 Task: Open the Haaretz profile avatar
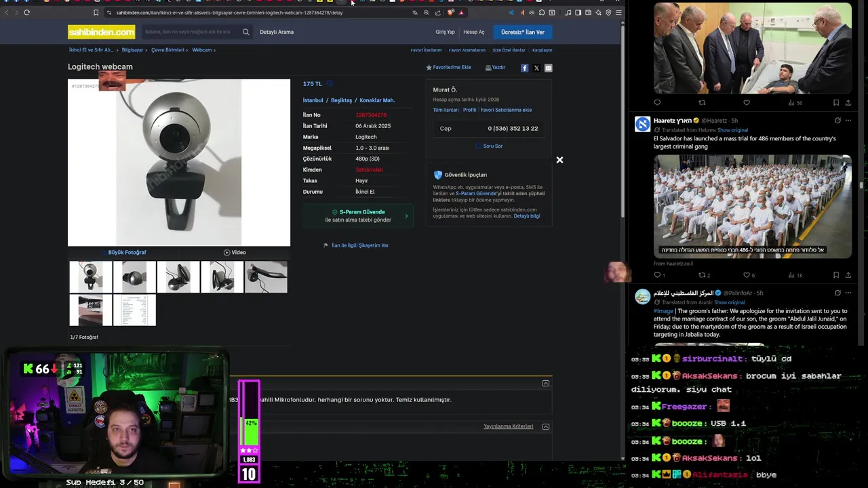point(642,124)
